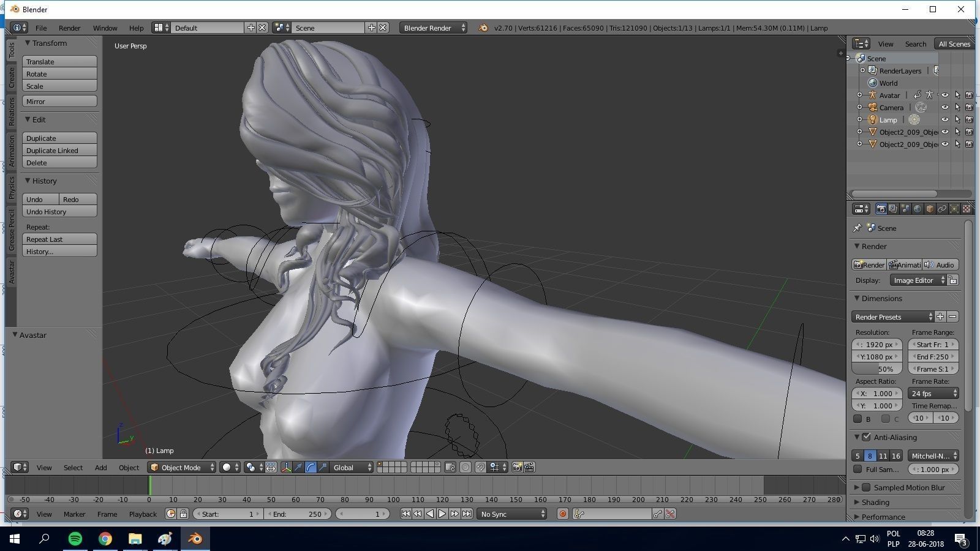The image size is (980, 551).
Task: Click the End 250 frame field
Action: (x=933, y=356)
